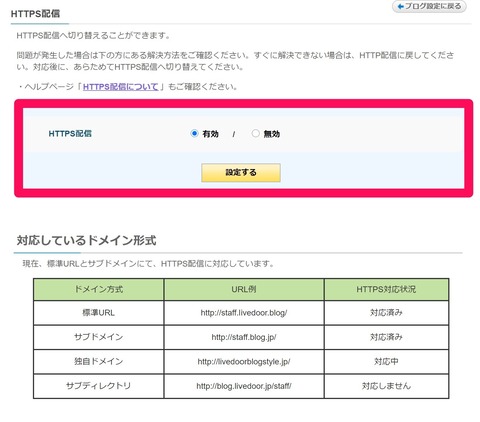Image resolution: width=480 pixels, height=422 pixels.
Task: Click the URL例 table header
Action: (x=244, y=289)
